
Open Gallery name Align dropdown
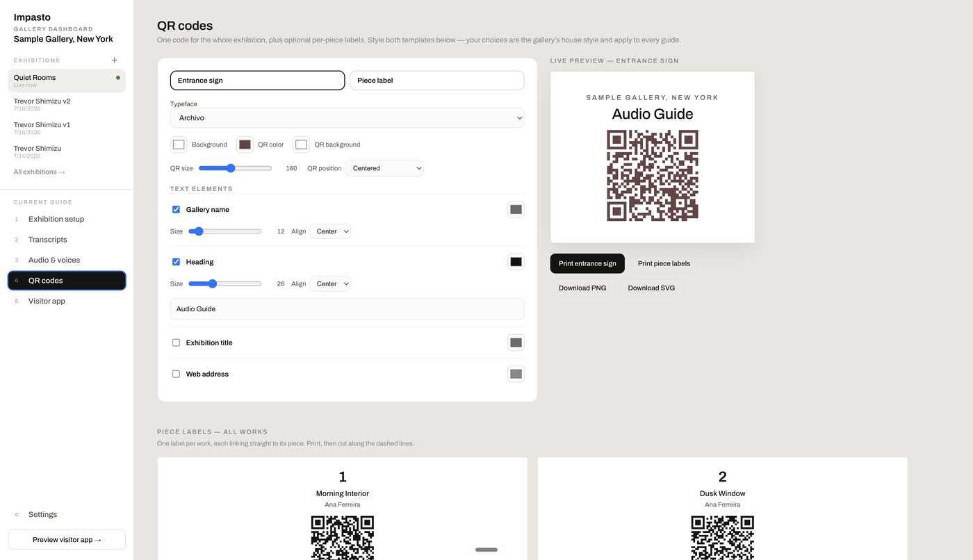point(330,231)
